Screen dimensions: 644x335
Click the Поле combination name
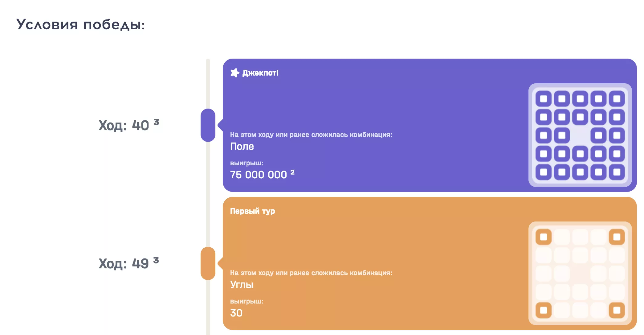(x=242, y=147)
